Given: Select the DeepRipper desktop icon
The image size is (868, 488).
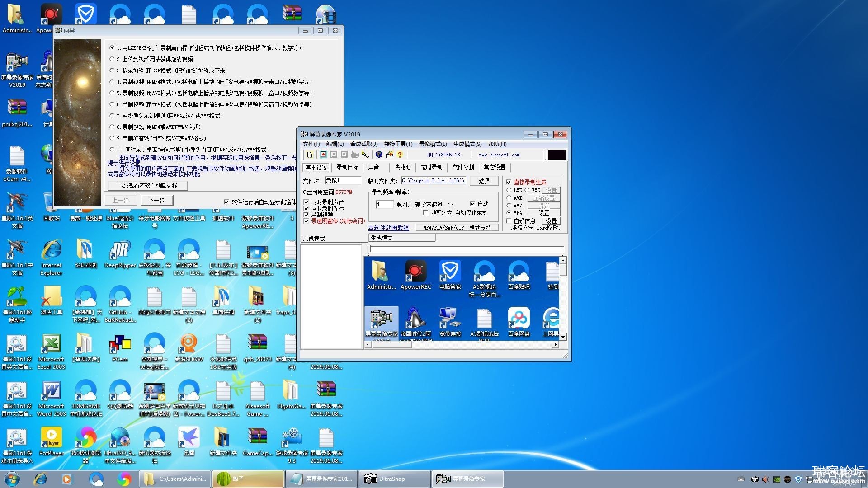Looking at the screenshot, I should 120,254.
